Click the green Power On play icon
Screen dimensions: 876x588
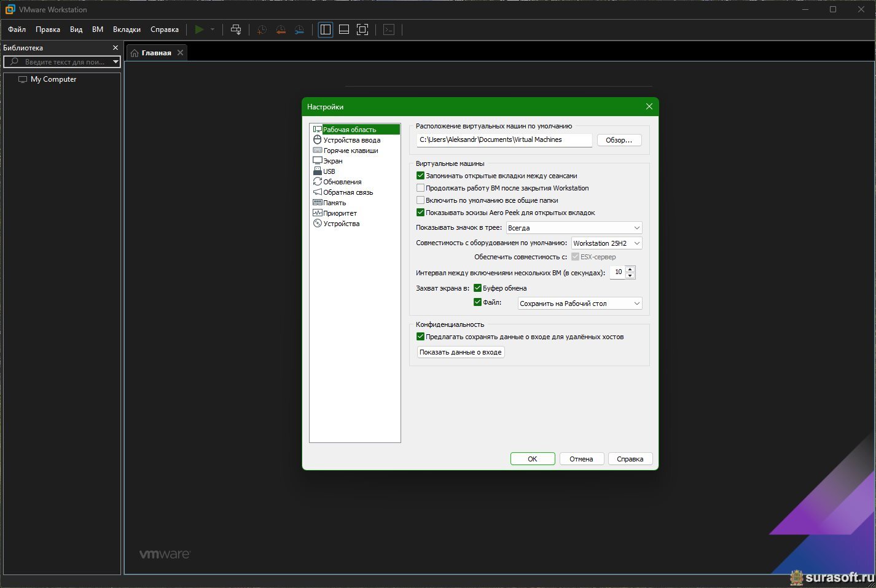(x=199, y=29)
